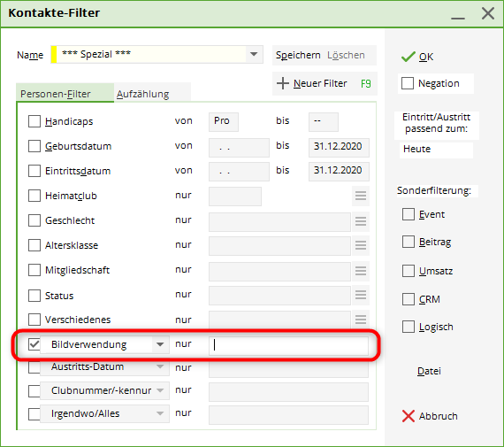The image size is (504, 447).
Task: Open the list icon beside Altersklasse
Action: [361, 245]
